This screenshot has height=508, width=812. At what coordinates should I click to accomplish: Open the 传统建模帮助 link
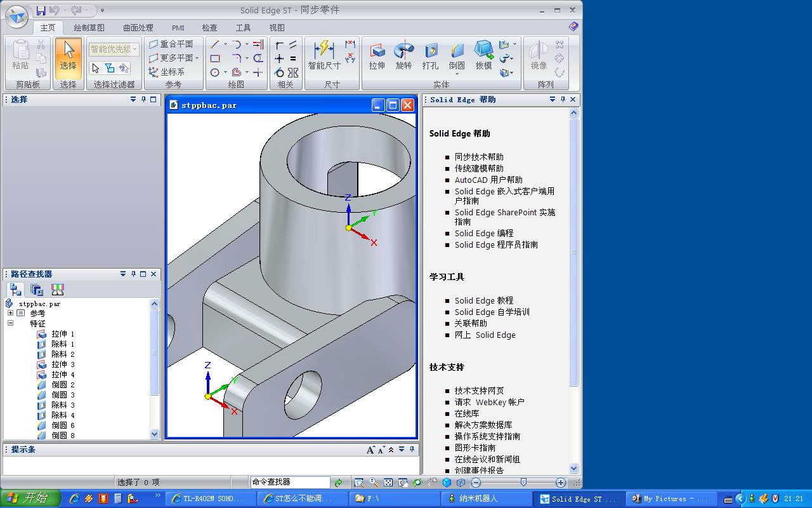pyautogui.click(x=479, y=168)
